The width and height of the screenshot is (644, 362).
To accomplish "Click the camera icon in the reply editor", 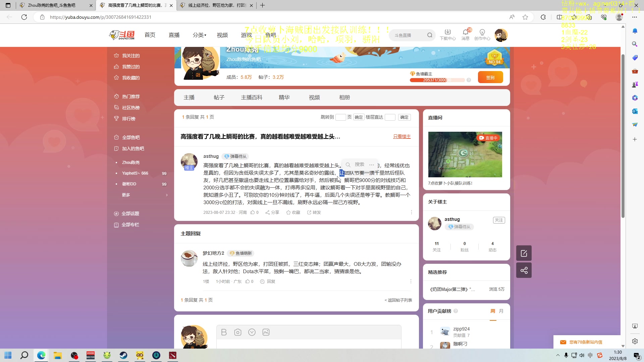I will tap(238, 332).
